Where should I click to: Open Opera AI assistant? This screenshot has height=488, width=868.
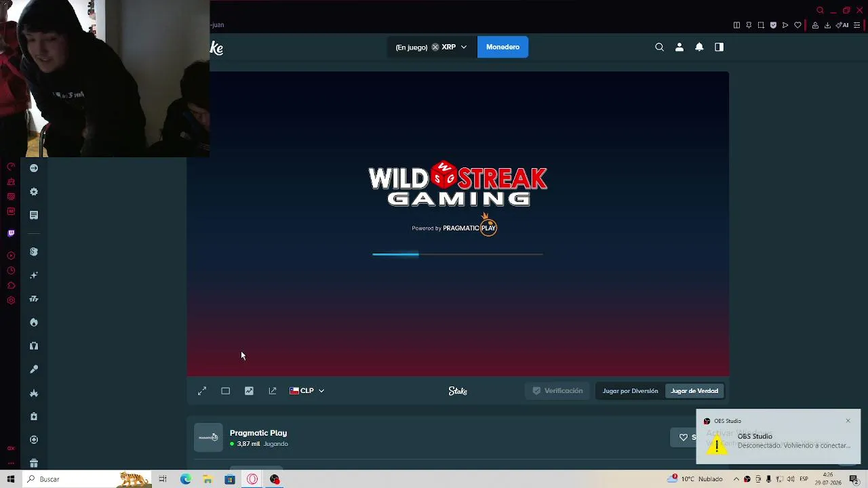842,25
